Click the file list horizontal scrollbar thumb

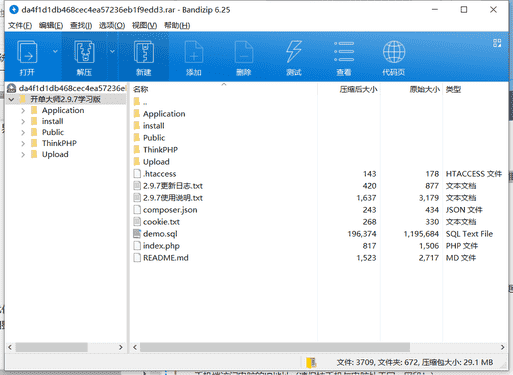tap(275, 347)
